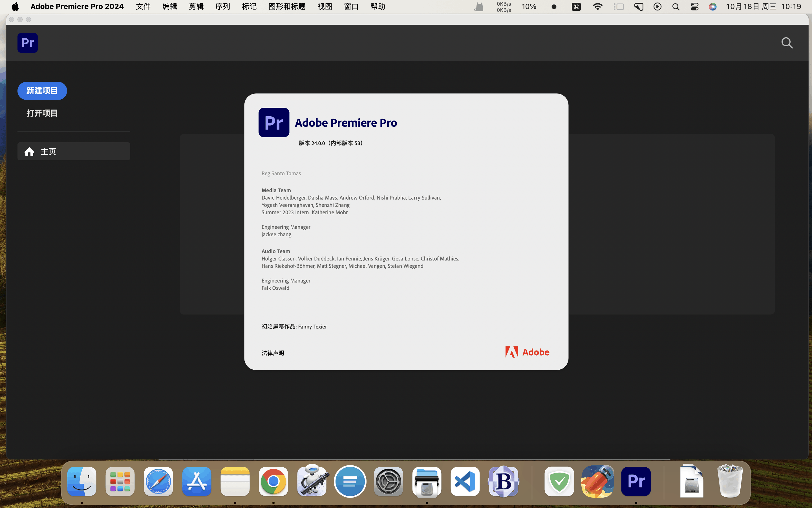
Task: Open System Settings from the Dock
Action: [389, 481]
